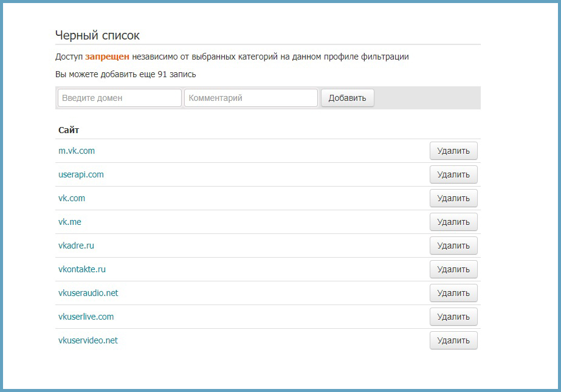Delete the vk.me entry via 'Удалить'
This screenshot has width=561, height=392.
(x=453, y=222)
